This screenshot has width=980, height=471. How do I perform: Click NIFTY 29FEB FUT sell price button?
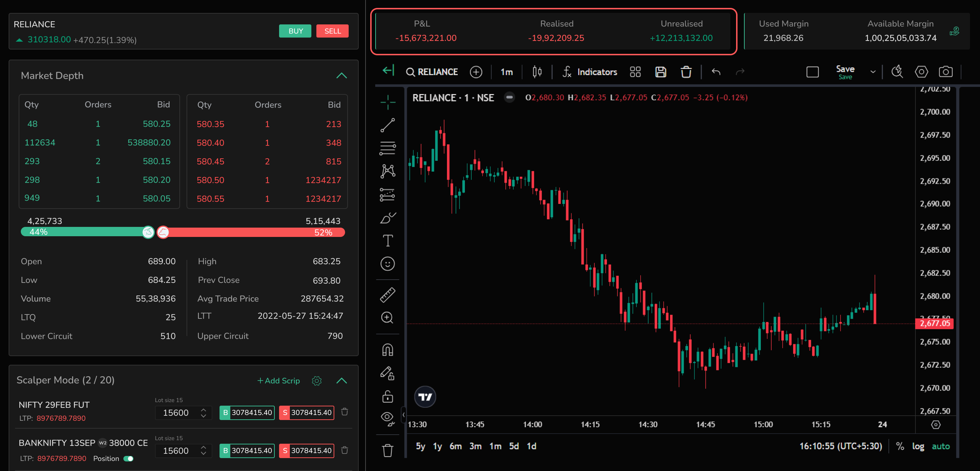point(306,412)
